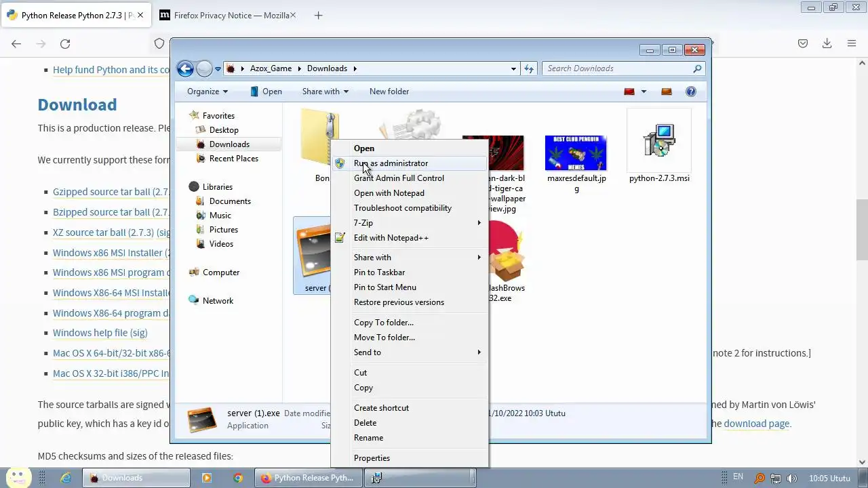
Task: Choose Rename in the context menu
Action: click(410, 438)
